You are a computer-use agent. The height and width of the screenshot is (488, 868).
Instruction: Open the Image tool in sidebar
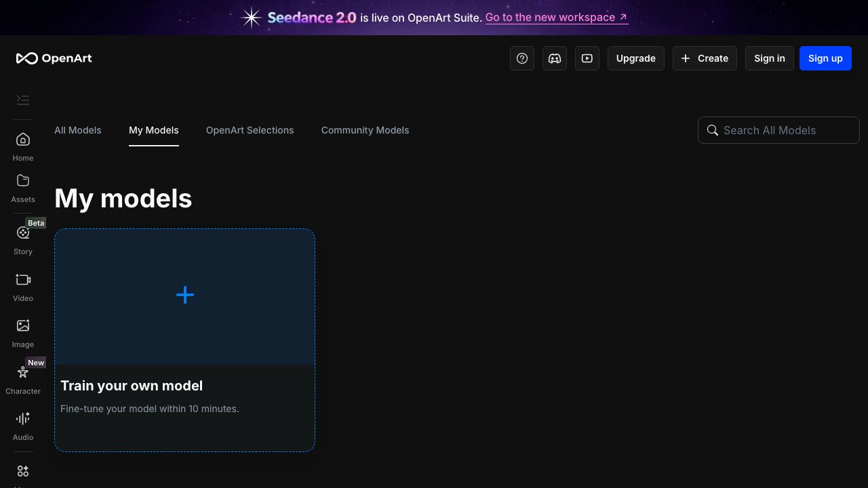coord(23,333)
